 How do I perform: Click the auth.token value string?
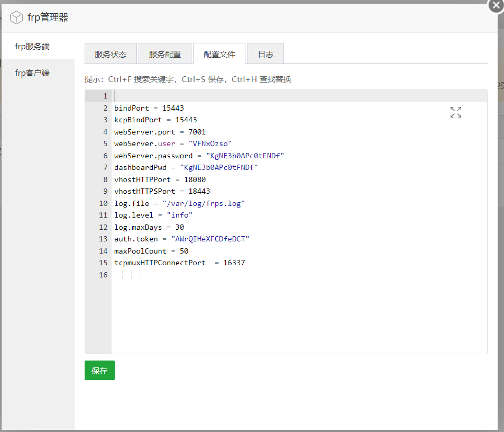(210, 239)
